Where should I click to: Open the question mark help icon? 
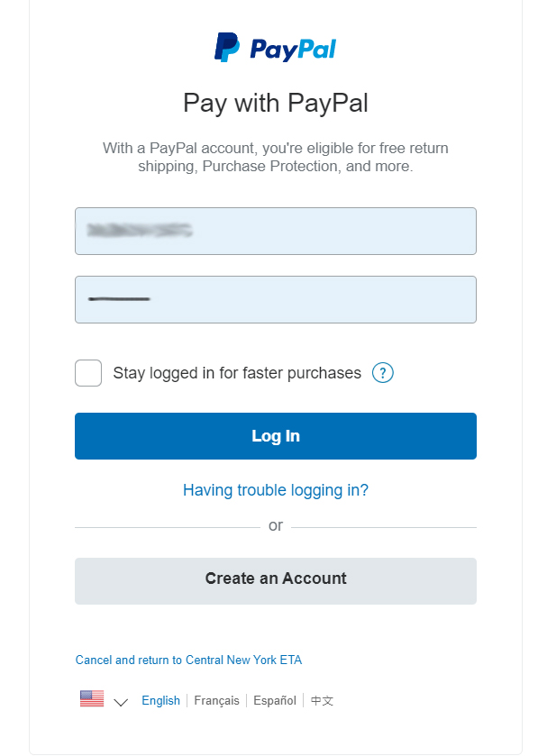pyautogui.click(x=383, y=373)
